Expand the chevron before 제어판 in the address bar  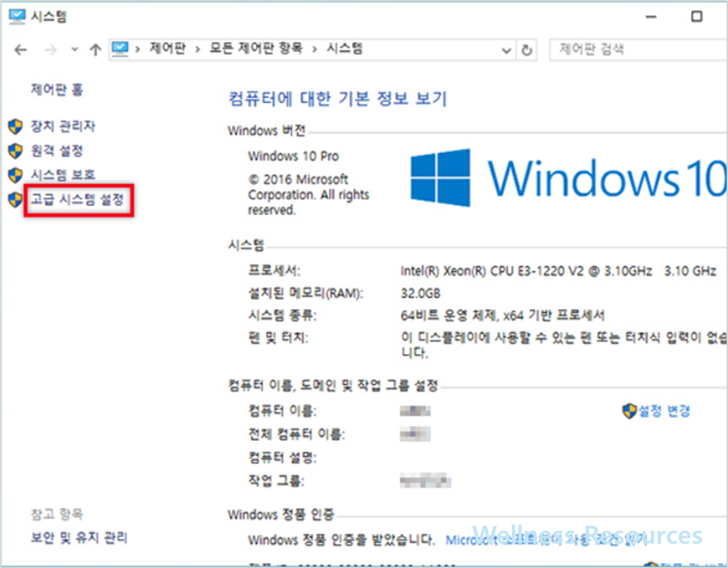pyautogui.click(x=137, y=49)
